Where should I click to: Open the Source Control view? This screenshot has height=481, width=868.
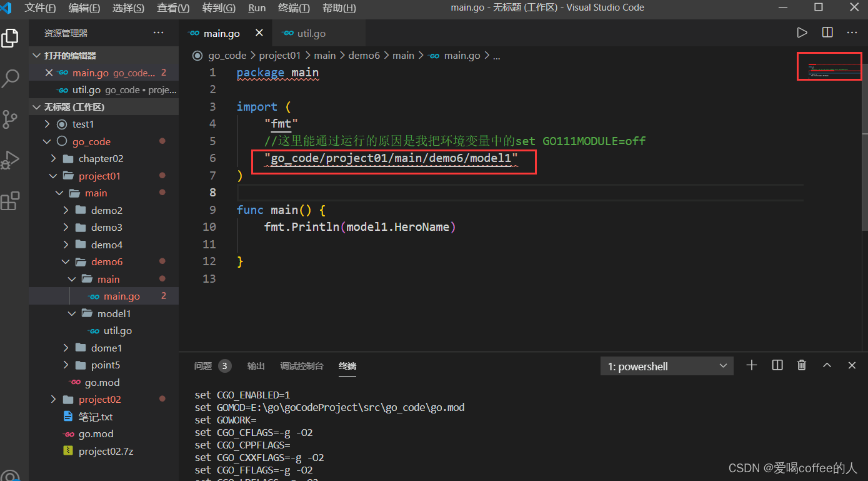[x=10, y=119]
